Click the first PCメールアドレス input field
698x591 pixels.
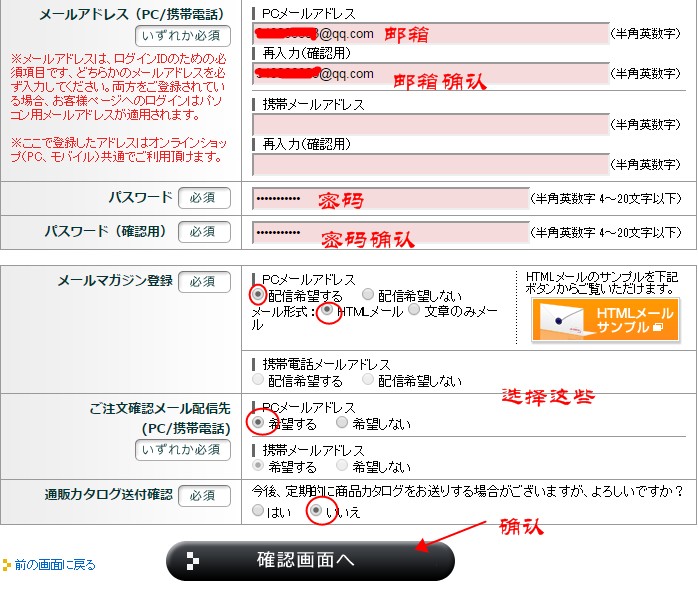point(430,35)
